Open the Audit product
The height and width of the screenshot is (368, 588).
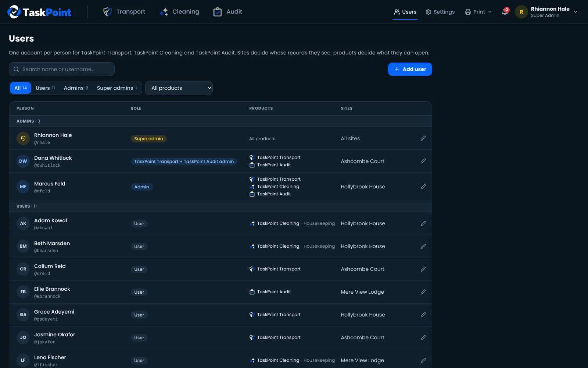[x=227, y=12]
